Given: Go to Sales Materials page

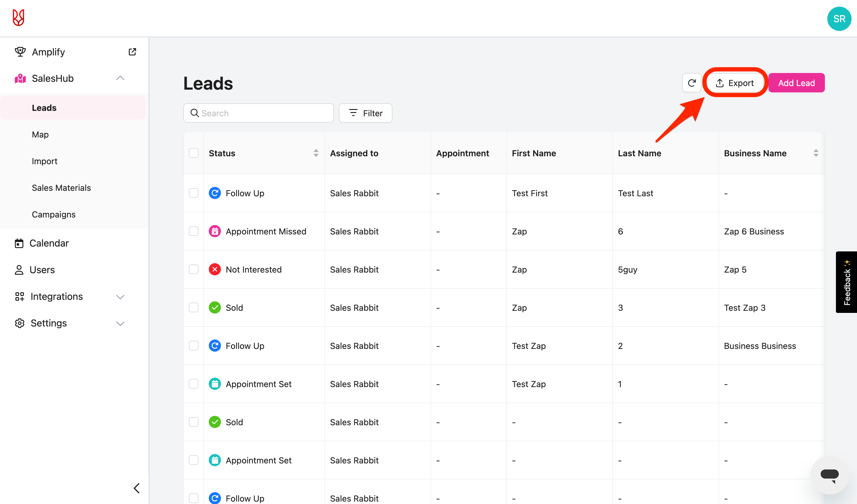Looking at the screenshot, I should tap(61, 188).
